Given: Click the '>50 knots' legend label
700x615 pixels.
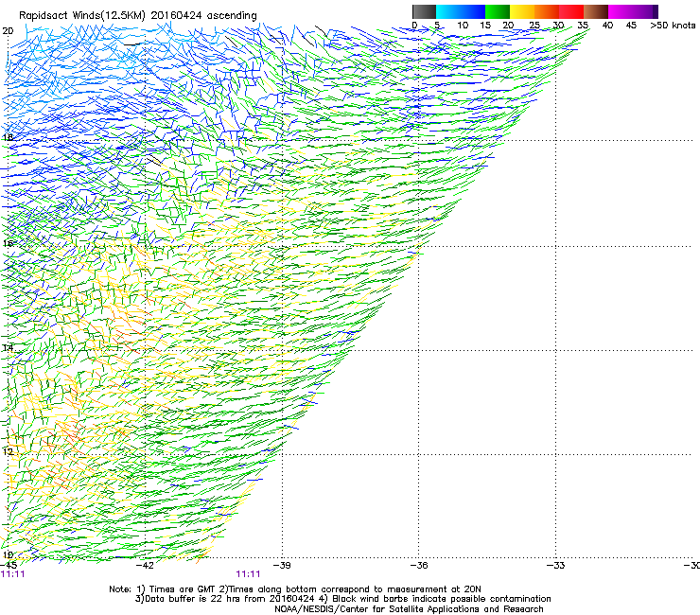Looking at the screenshot, I should [x=673, y=25].
